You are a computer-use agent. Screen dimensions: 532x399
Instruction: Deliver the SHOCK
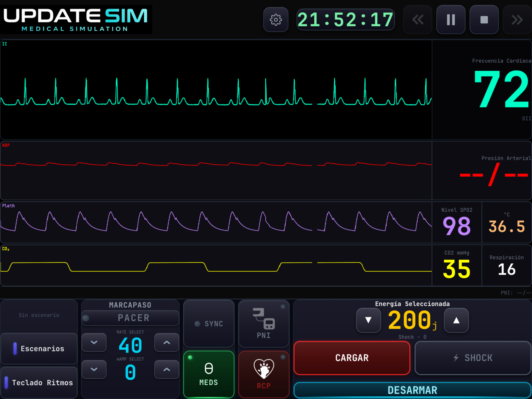pos(473,358)
